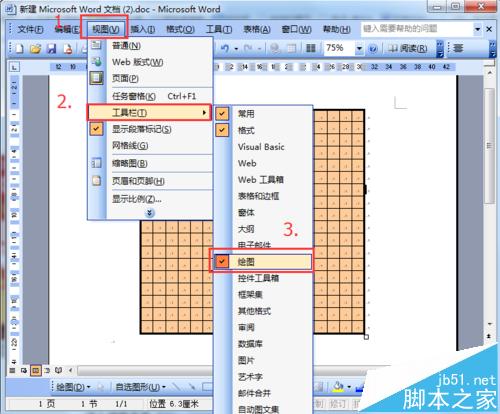Click the vertical scroll up arrow

coord(489,73)
